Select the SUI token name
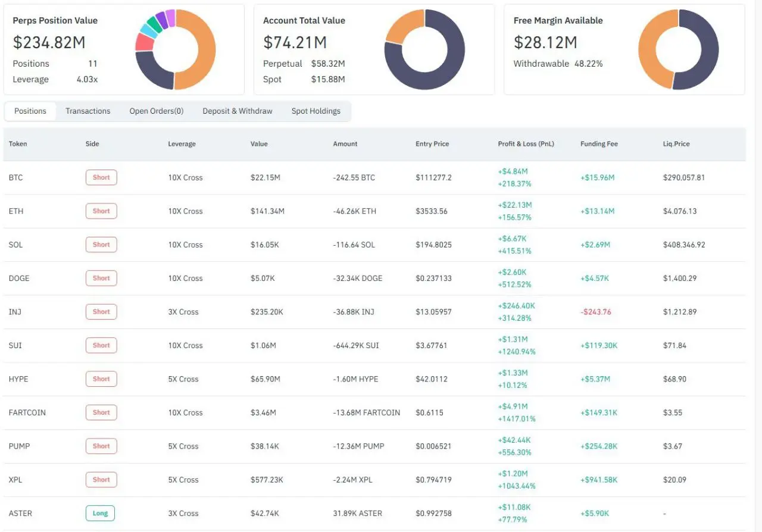The image size is (762, 532). click(15, 345)
